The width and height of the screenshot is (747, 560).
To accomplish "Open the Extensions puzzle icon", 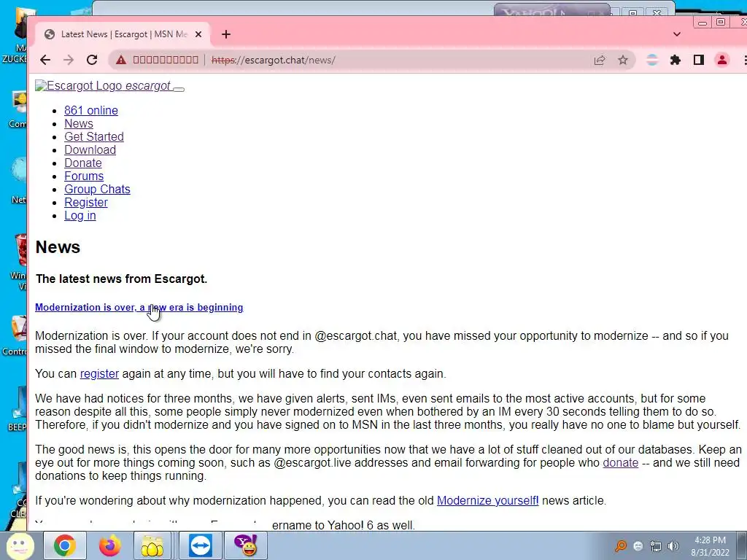I will 675,60.
